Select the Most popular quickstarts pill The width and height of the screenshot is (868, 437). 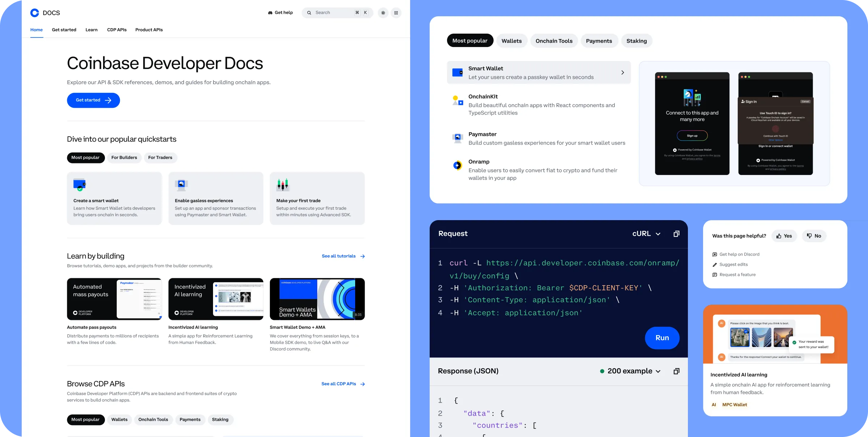(86, 158)
